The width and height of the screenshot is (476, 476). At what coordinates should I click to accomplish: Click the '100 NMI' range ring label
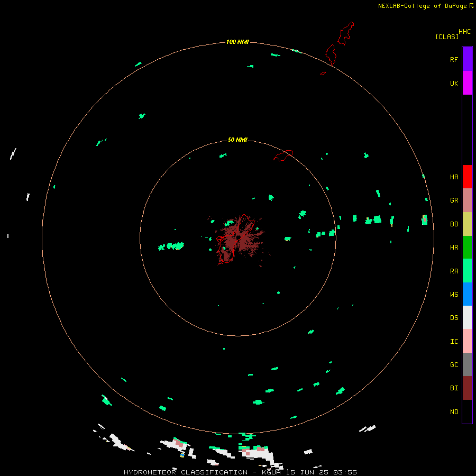pyautogui.click(x=237, y=42)
